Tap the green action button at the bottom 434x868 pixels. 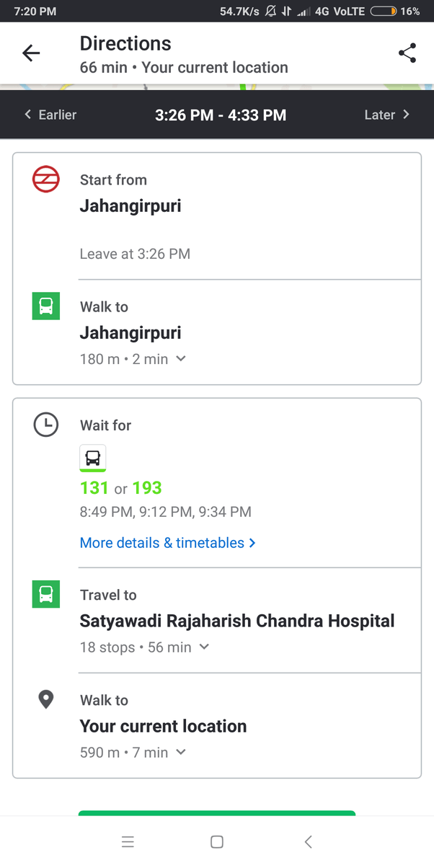(x=216, y=818)
